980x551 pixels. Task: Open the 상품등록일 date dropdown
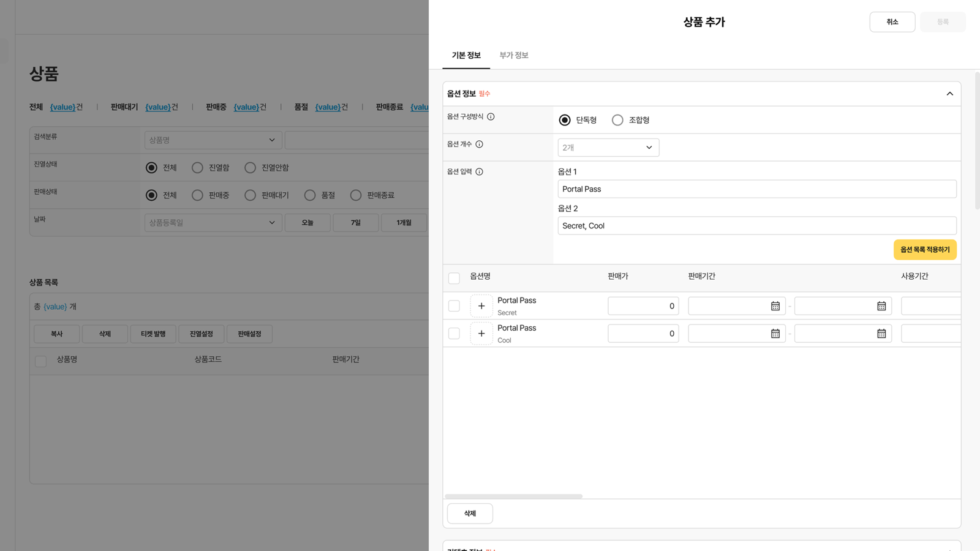click(213, 223)
